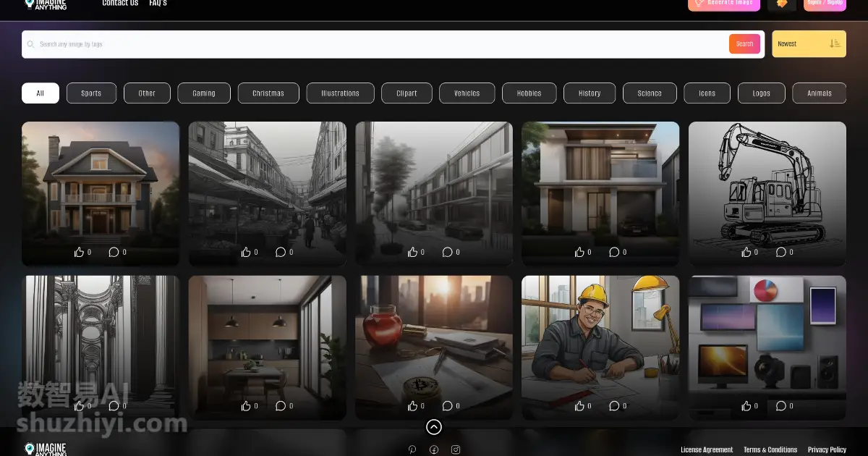Filter by the Sports category

pyautogui.click(x=91, y=93)
